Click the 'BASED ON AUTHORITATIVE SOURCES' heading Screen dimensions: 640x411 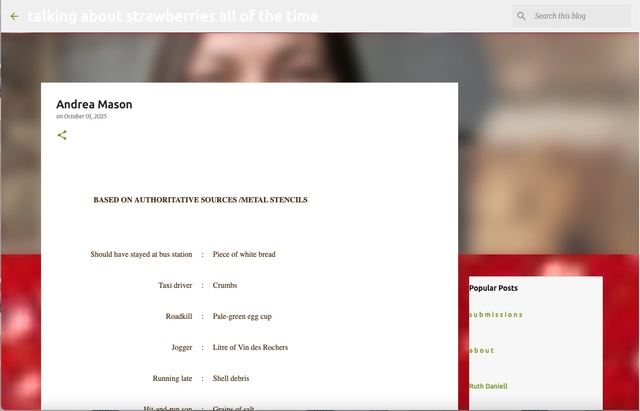200,200
